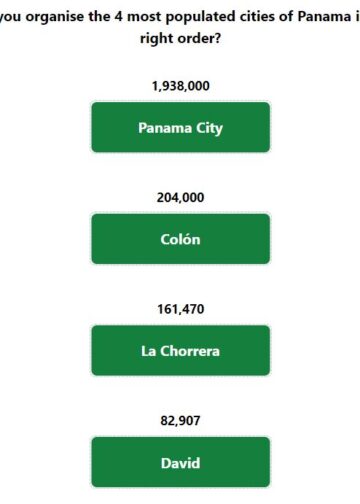The image size is (360, 504).
Task: Click the "right order?" question text
Action: click(x=180, y=39)
